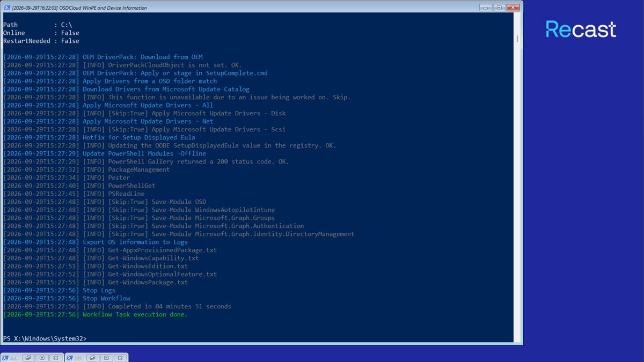The width and height of the screenshot is (644, 362).
Task: Click 'Download Drivers from Microsoft Update Catalog' line
Action: (126, 89)
